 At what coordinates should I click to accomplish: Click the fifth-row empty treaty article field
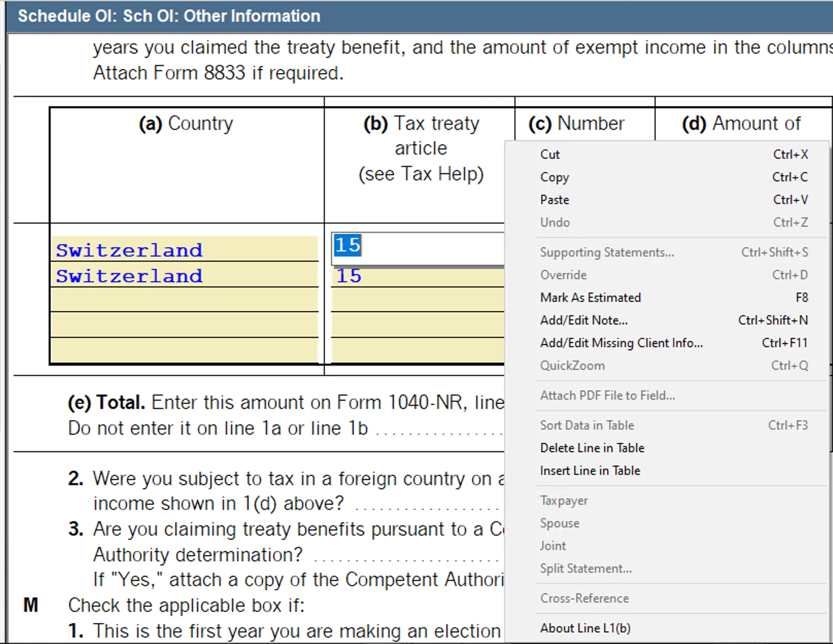click(x=418, y=350)
